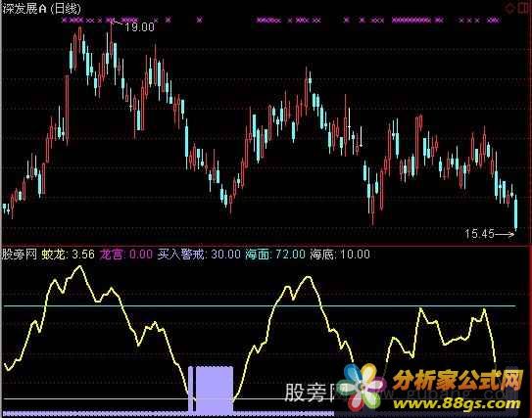Click the 海底: 10.00 label
This screenshot has width=532, height=418.
340,255
